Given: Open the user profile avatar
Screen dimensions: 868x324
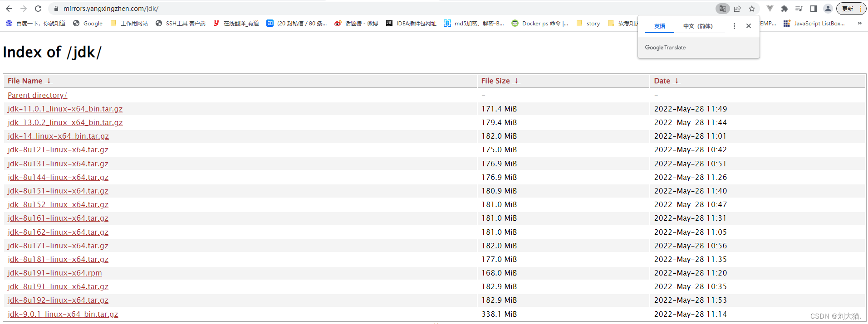Looking at the screenshot, I should pyautogui.click(x=828, y=9).
